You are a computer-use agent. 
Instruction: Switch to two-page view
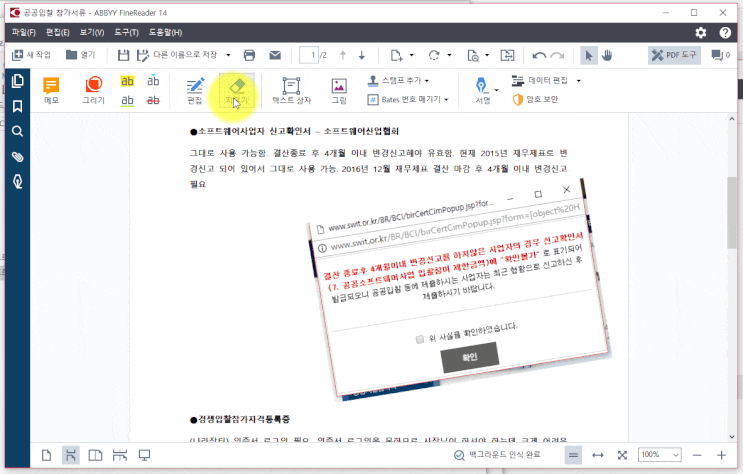pos(95,455)
